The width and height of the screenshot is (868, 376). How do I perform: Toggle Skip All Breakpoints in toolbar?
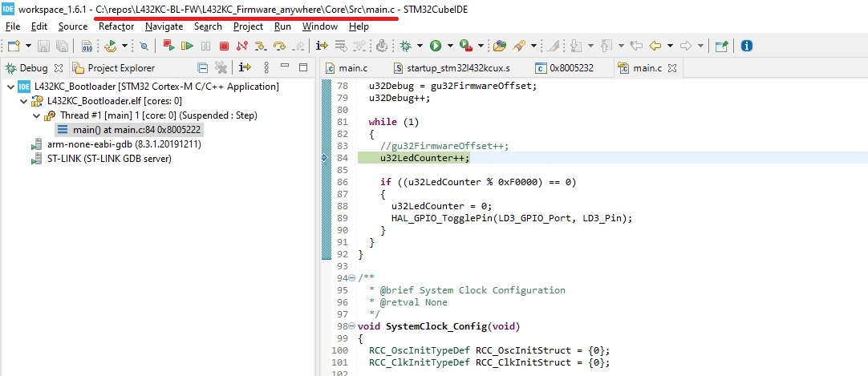(144, 46)
